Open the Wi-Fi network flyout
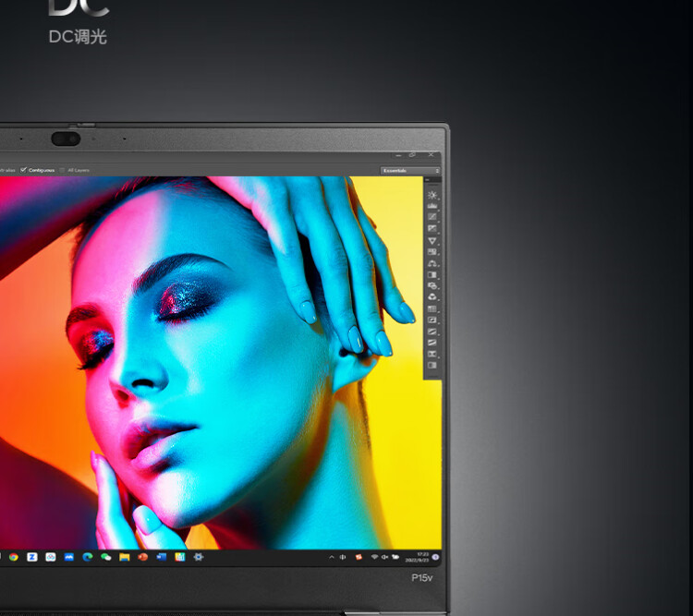 [374, 557]
